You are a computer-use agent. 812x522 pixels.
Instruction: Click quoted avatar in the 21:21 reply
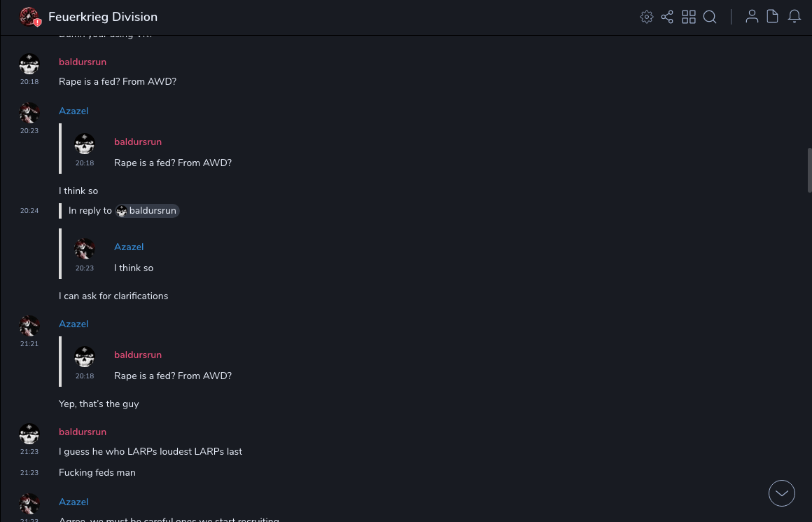85,357
